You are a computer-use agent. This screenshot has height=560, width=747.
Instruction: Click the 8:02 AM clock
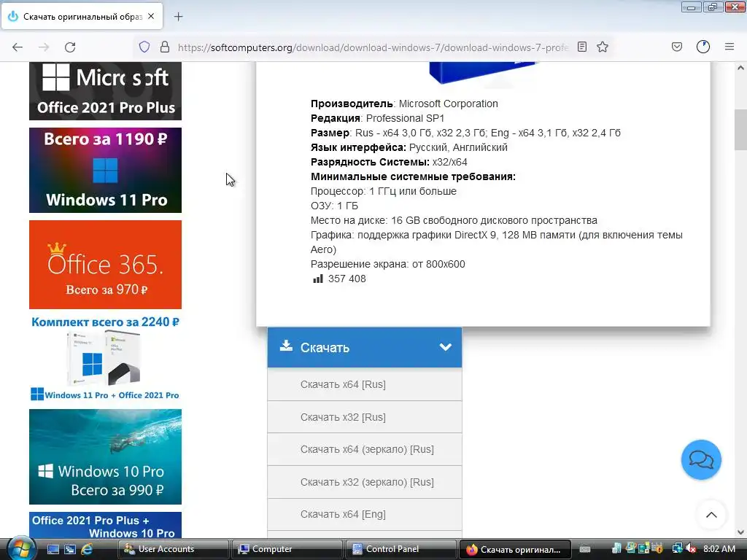click(x=719, y=549)
